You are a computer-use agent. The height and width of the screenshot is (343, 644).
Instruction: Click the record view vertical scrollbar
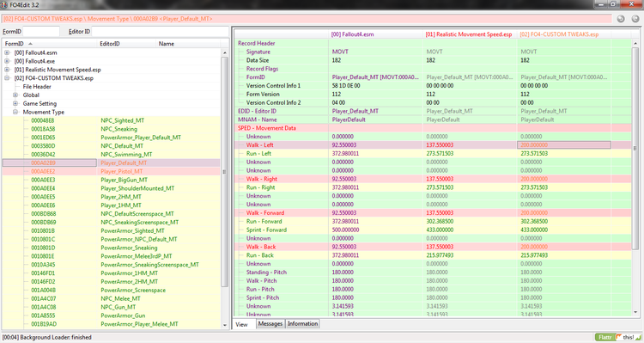pyautogui.click(x=635, y=178)
